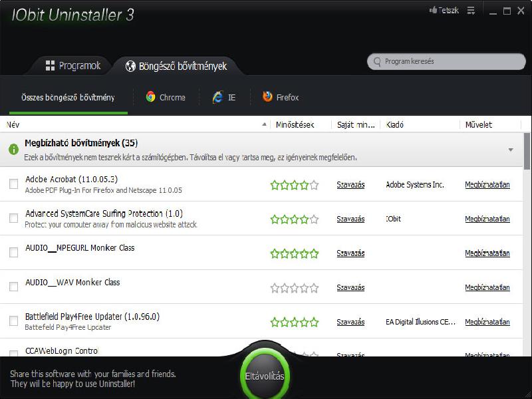Click the Minősítések column header

(295, 125)
